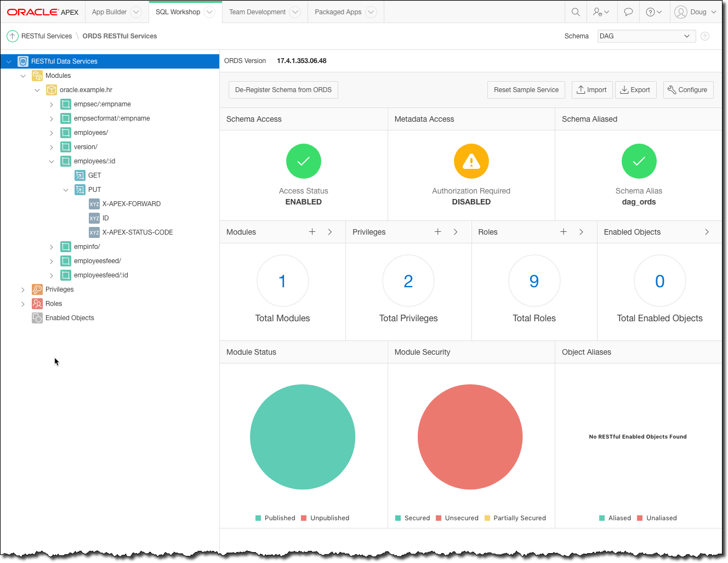The width and height of the screenshot is (728, 563).
Task: Open the feedback speech bubble icon
Action: (x=628, y=12)
